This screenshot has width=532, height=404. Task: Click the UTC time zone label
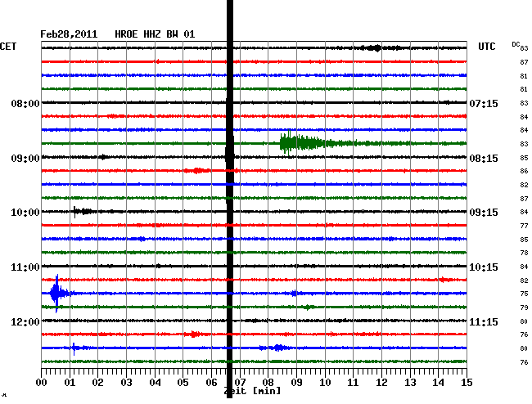click(x=487, y=47)
